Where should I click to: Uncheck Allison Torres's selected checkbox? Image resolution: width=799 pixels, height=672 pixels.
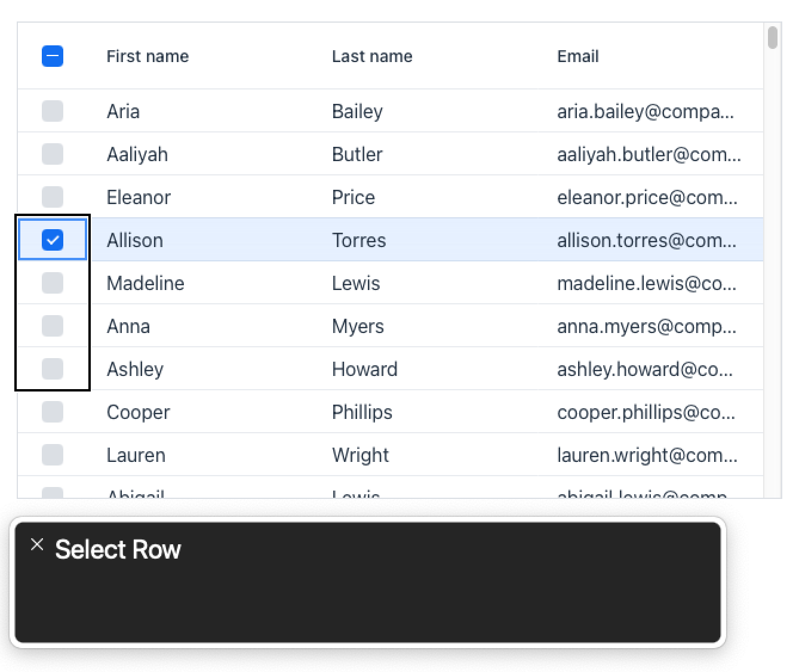[x=52, y=239]
